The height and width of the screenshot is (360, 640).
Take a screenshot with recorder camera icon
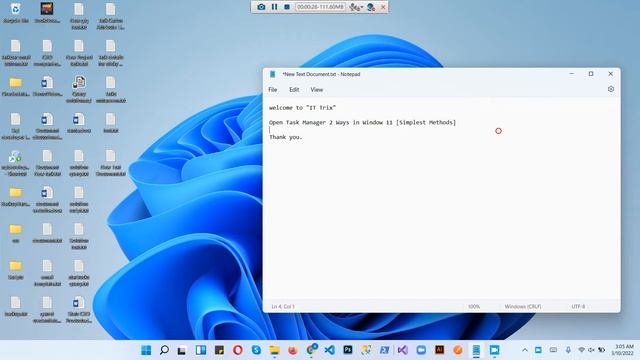tap(261, 7)
